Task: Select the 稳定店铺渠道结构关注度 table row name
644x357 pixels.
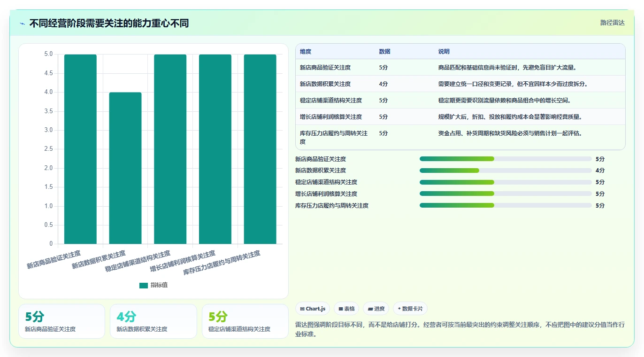Action: (x=331, y=101)
